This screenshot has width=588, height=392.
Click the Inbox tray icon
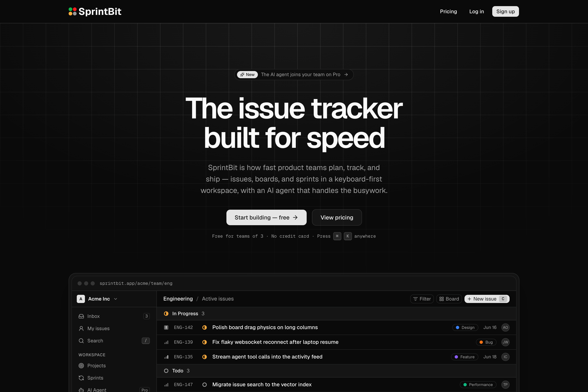[x=81, y=316]
